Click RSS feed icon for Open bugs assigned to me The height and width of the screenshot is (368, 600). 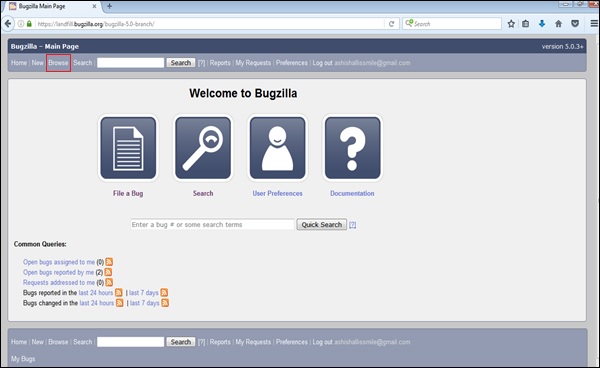pos(109,262)
